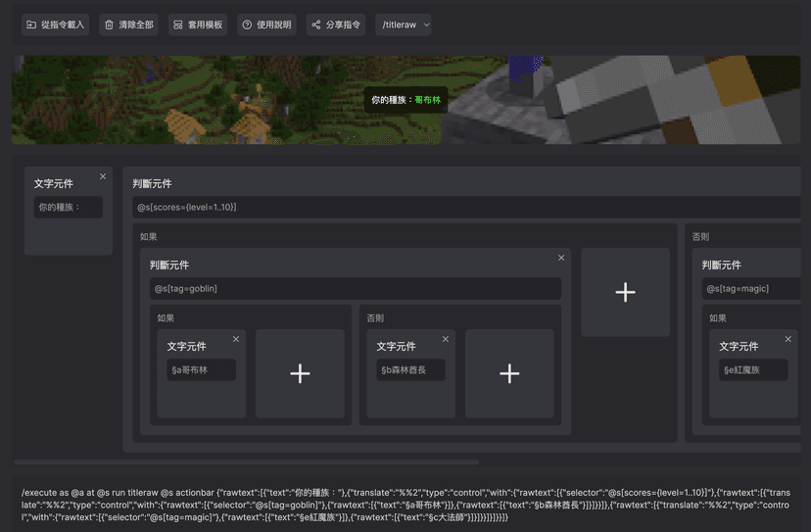The height and width of the screenshot is (532, 811).
Task: Click the question mark icon beside 使用說明
Action: tap(247, 24)
